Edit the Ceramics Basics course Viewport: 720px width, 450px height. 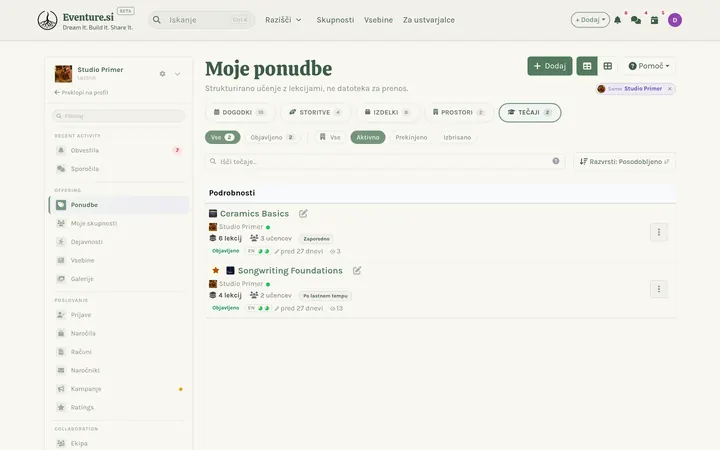click(303, 214)
